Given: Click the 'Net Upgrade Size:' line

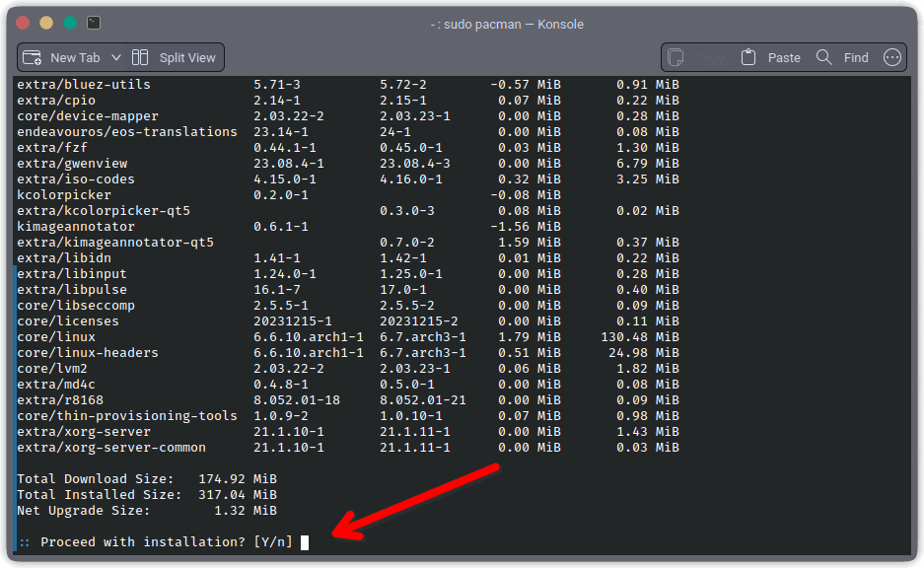Looking at the screenshot, I should click(x=84, y=510).
